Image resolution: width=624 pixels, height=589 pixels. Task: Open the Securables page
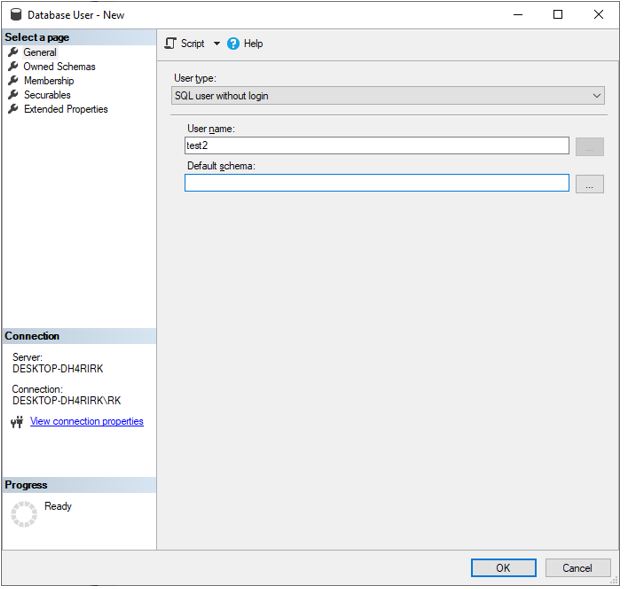click(47, 95)
